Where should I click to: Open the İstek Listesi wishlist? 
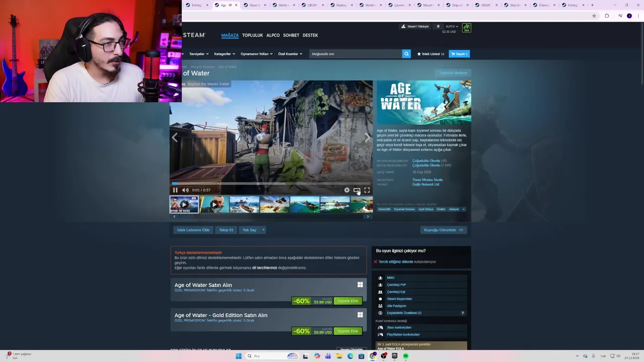pyautogui.click(x=431, y=54)
